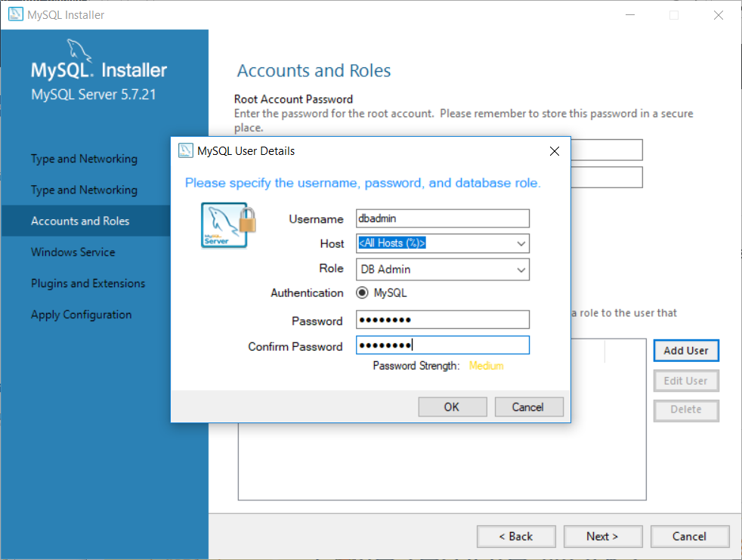Screen dimensions: 742x560
Task: Click the Add User button
Action: [685, 351]
